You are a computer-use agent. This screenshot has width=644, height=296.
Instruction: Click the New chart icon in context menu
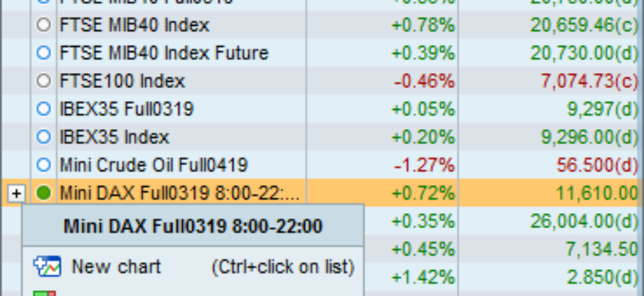point(47,266)
